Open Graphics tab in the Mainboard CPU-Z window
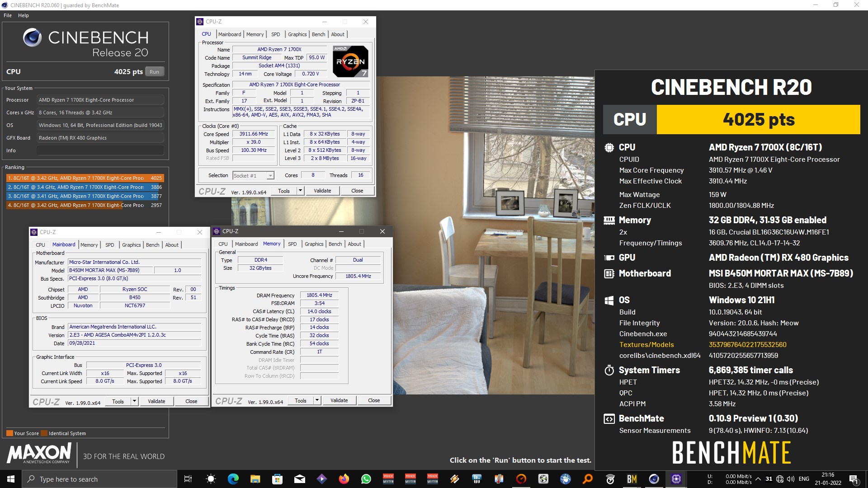The width and height of the screenshot is (868, 488). point(131,245)
